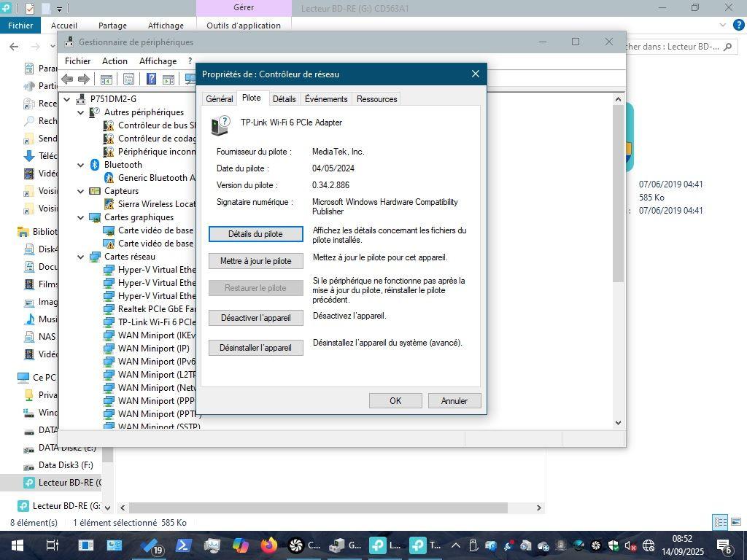
Task: Click the Bluetooth category icon in device tree
Action: pyautogui.click(x=95, y=165)
